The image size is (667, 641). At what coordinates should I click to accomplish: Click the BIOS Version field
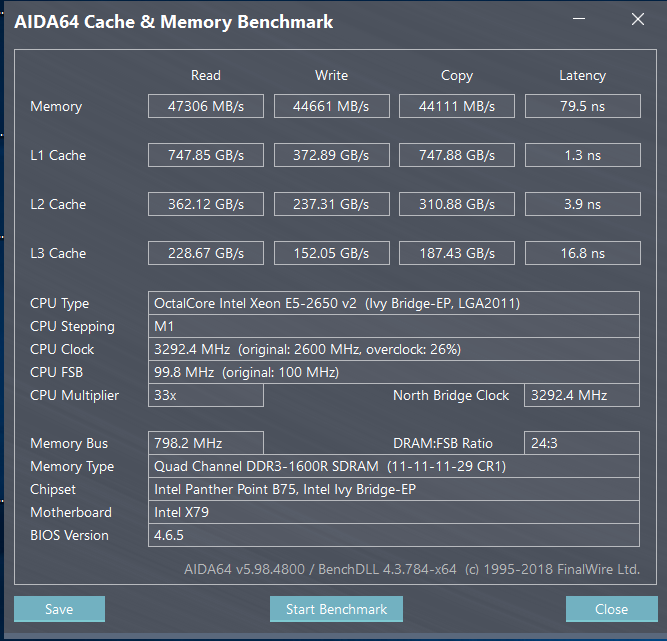[393, 535]
